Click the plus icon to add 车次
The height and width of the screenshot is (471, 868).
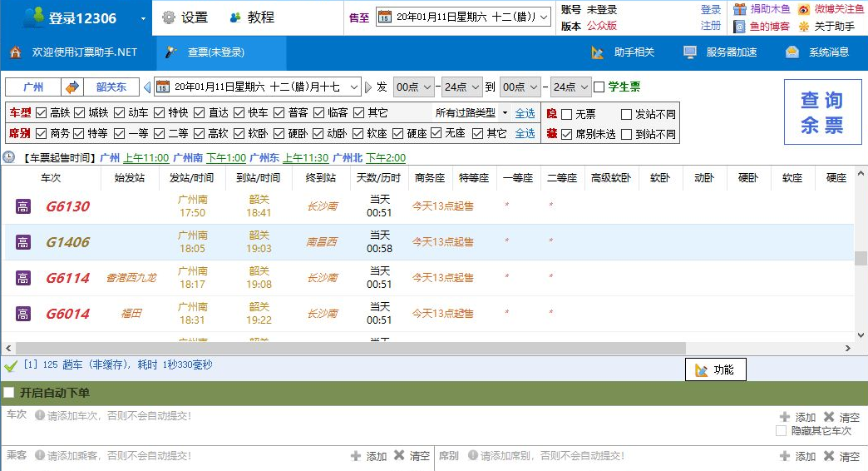784,417
